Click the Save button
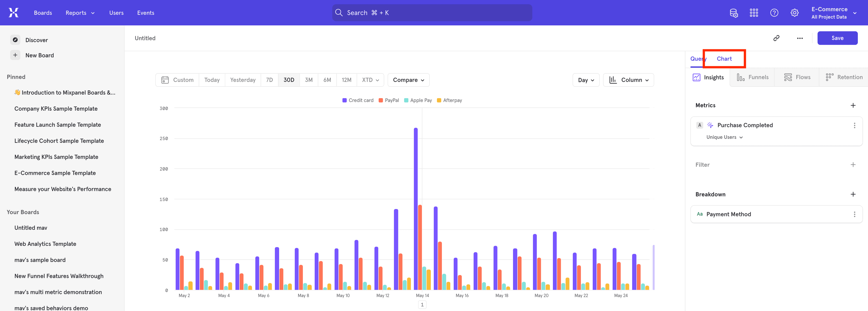 tap(837, 38)
